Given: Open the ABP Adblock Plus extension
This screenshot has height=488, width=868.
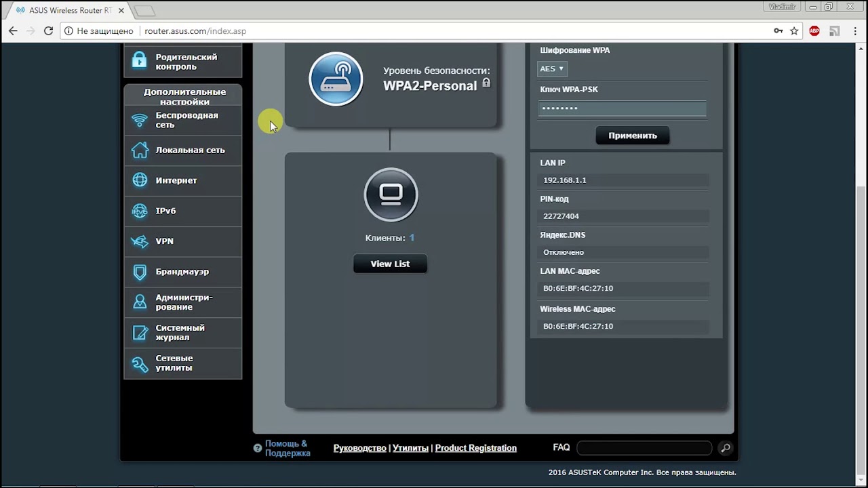Looking at the screenshot, I should (814, 30).
